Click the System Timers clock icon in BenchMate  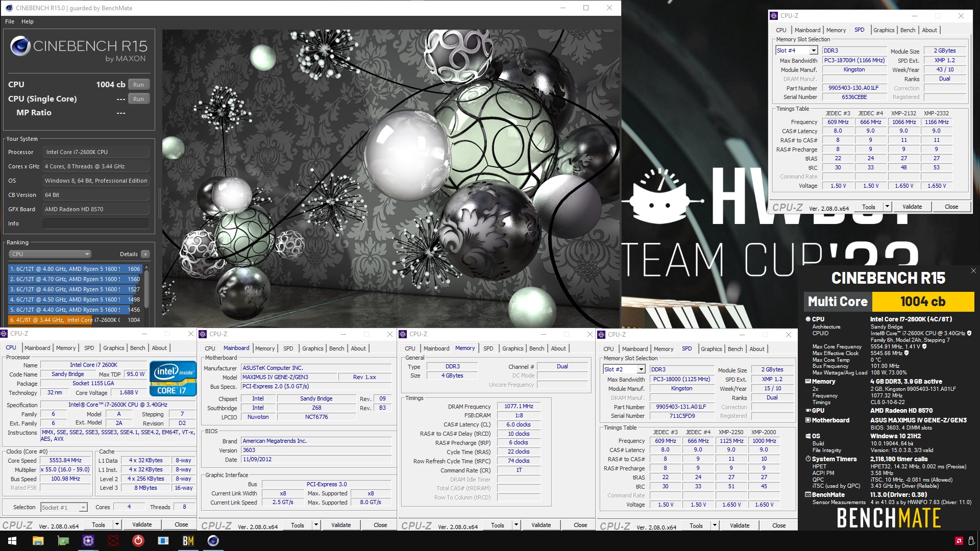point(808,459)
